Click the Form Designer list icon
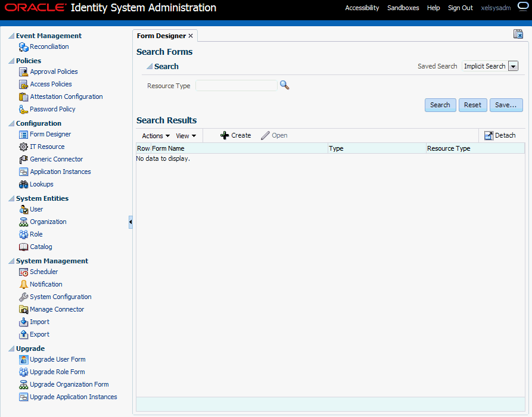Screen dimensions: 532x417 (23, 135)
